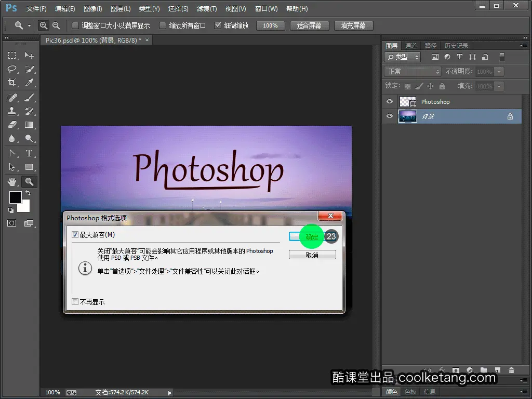Check the 不再显示 checkbox
532x399 pixels.
tap(75, 302)
